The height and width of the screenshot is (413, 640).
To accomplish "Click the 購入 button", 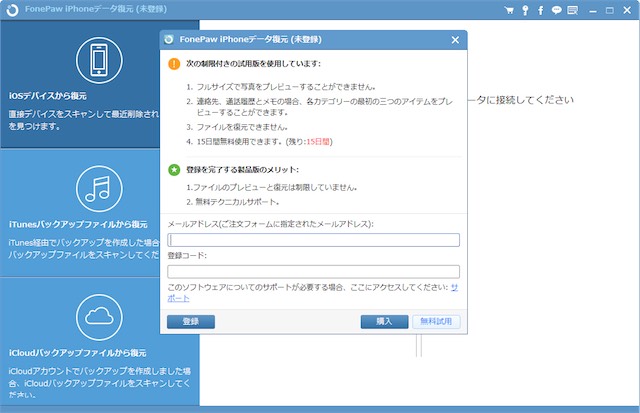I will (384, 322).
